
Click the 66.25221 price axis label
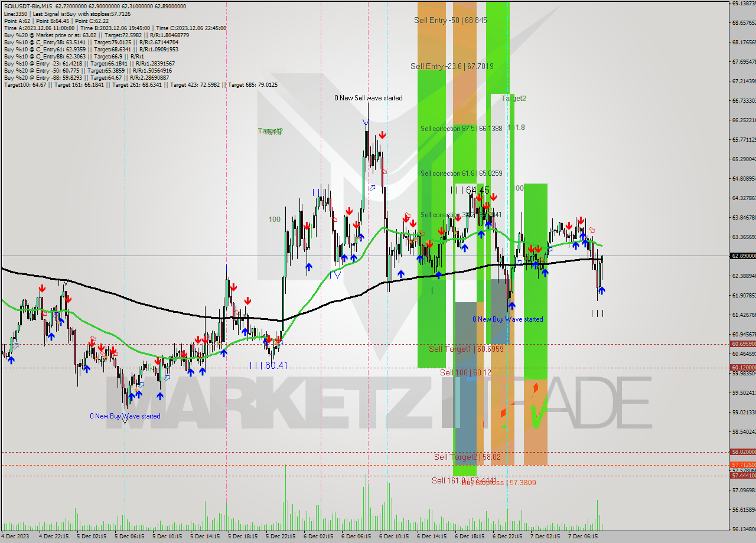pos(744,120)
